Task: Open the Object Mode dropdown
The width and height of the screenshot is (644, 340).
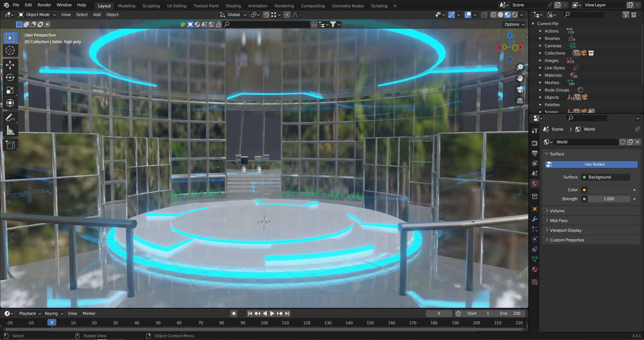Action: (37, 15)
